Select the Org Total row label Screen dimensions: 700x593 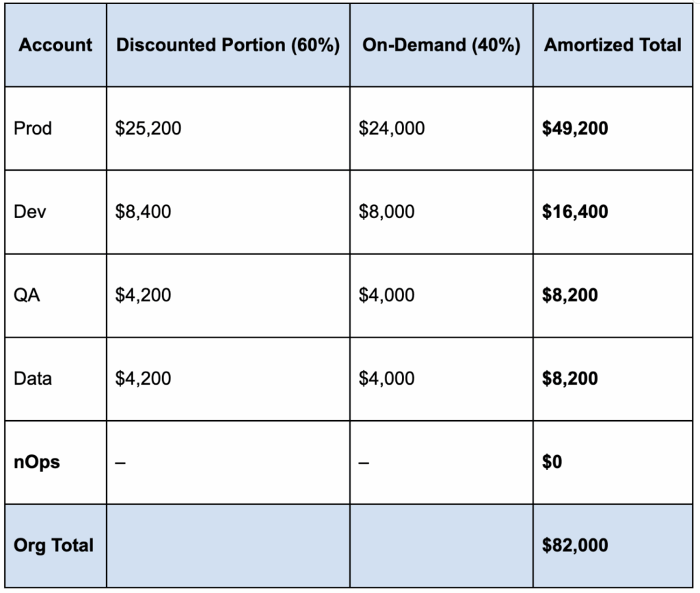pyautogui.click(x=53, y=545)
